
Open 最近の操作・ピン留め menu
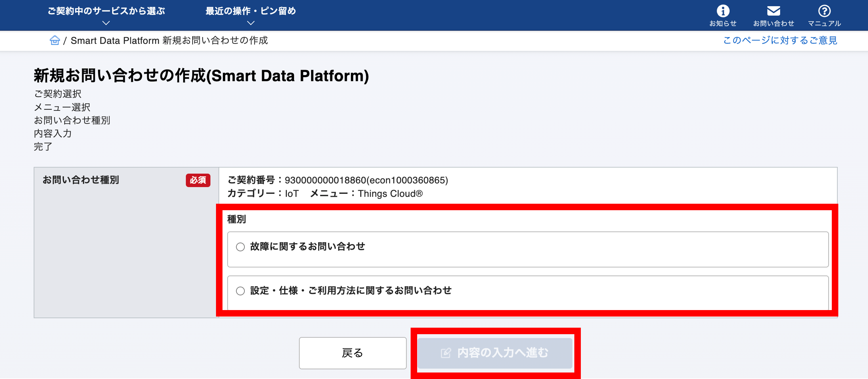pyautogui.click(x=251, y=11)
